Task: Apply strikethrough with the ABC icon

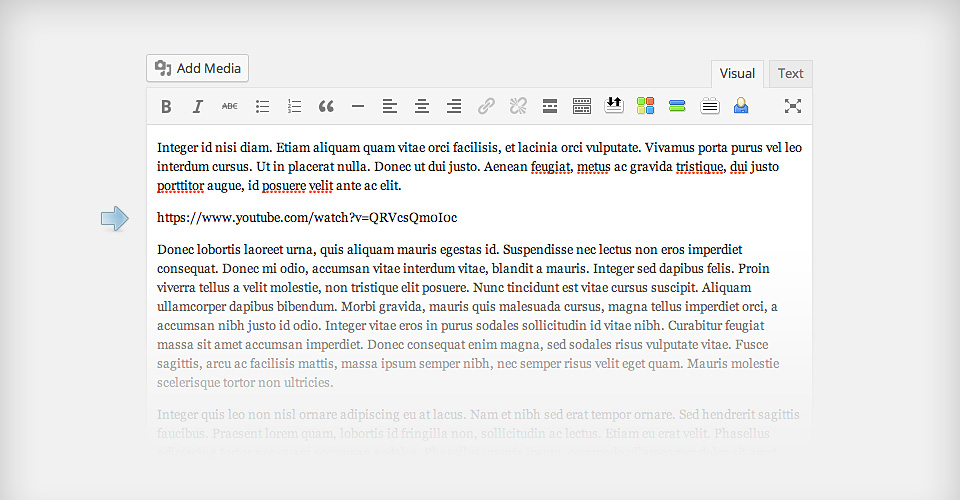Action: 230,106
